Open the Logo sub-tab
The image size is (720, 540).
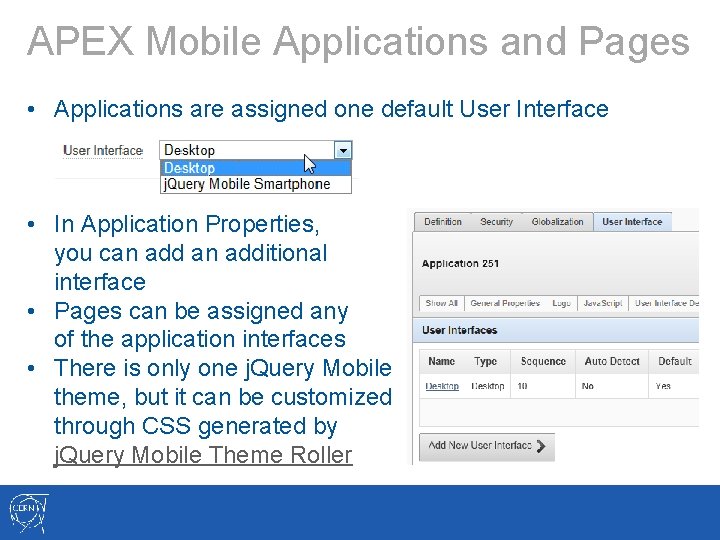point(561,303)
